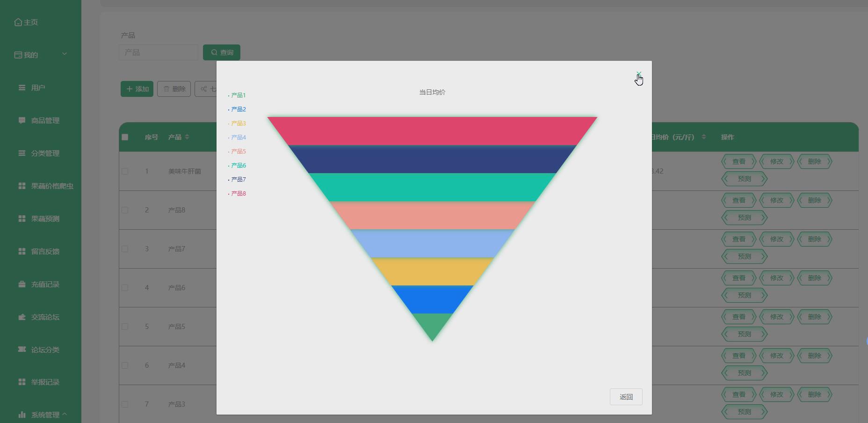Select the checkbox for row 产品5

125,327
